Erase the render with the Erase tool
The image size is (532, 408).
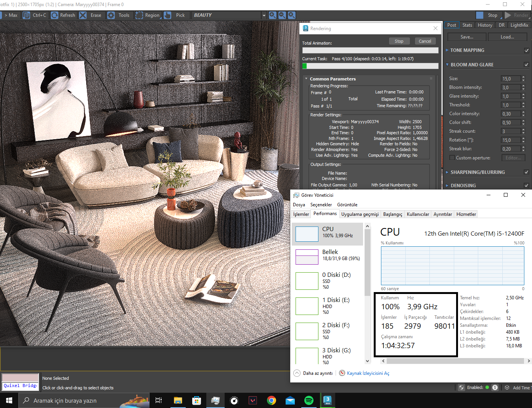(x=83, y=15)
